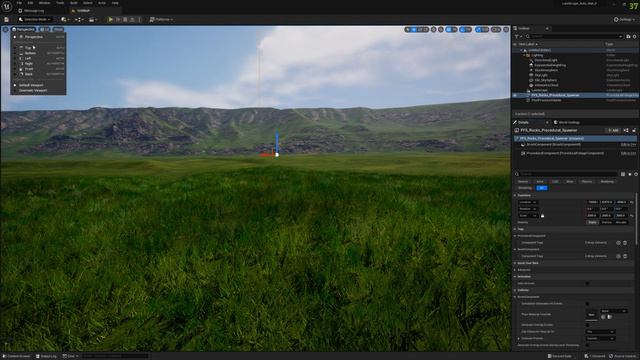Clear ProceduralComponent Component Tags with trash icon
The height and width of the screenshot is (360, 640).
pos(625,243)
